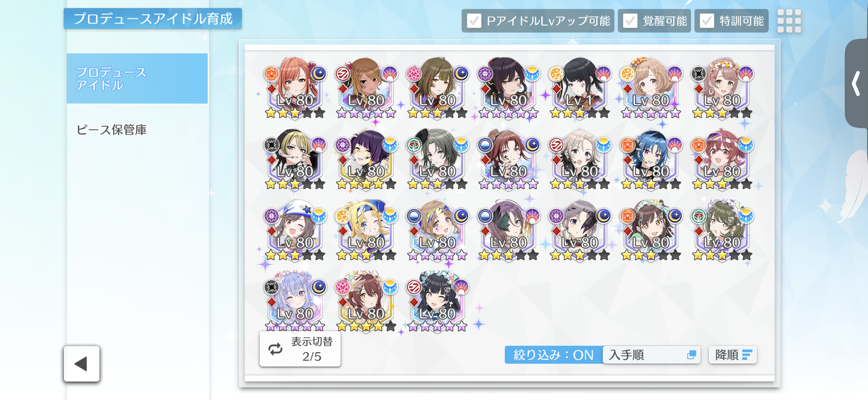The width and height of the screenshot is (868, 400).
Task: Expand the right side panel chevron
Action: [x=857, y=83]
